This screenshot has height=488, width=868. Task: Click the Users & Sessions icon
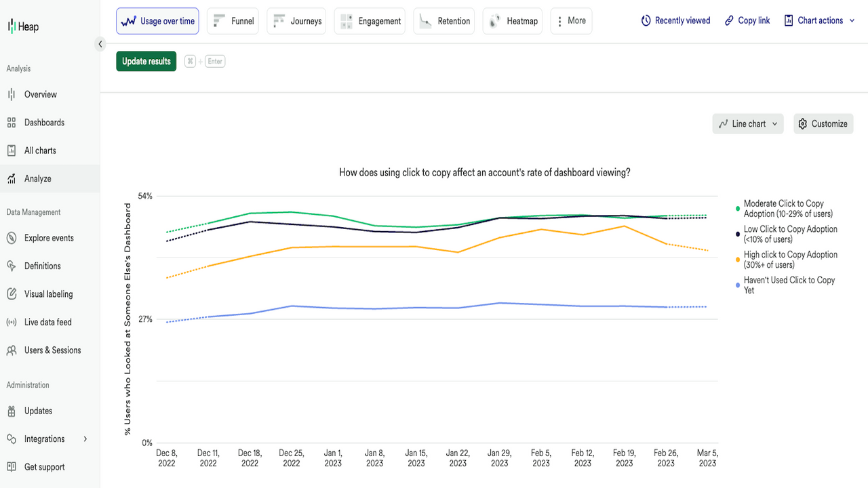tap(12, 350)
